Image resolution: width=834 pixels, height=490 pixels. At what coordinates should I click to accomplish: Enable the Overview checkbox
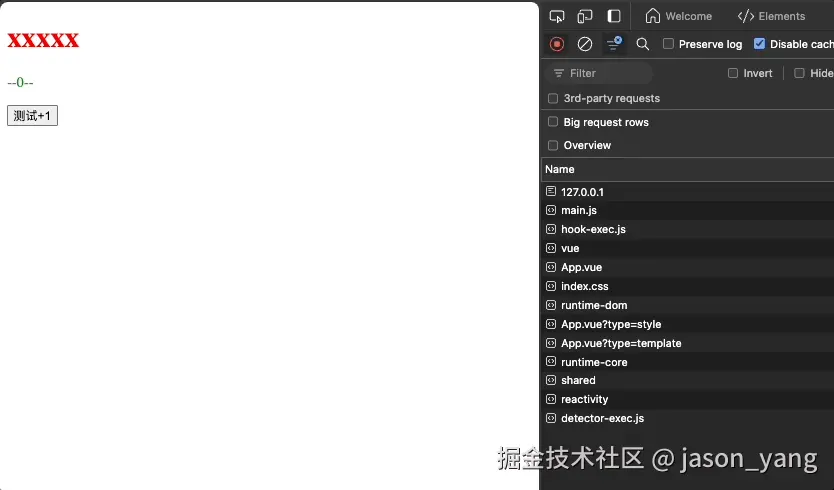click(x=553, y=145)
